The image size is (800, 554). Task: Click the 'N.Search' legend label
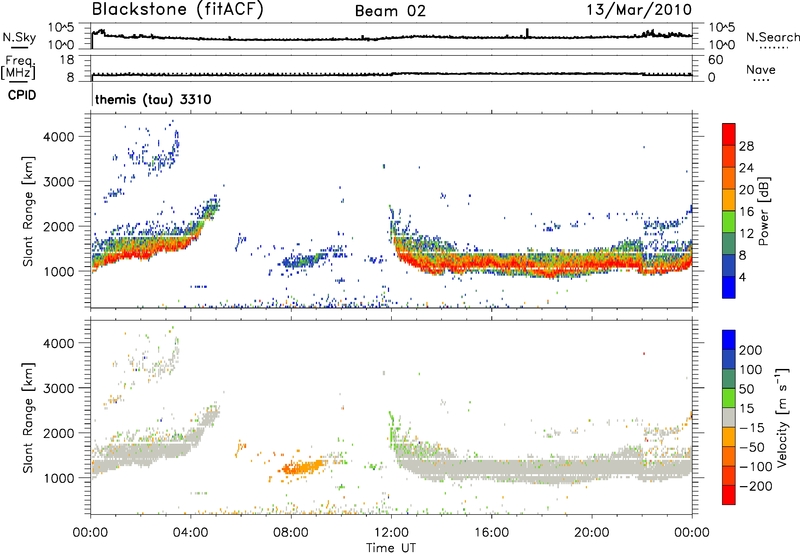pyautogui.click(x=772, y=37)
